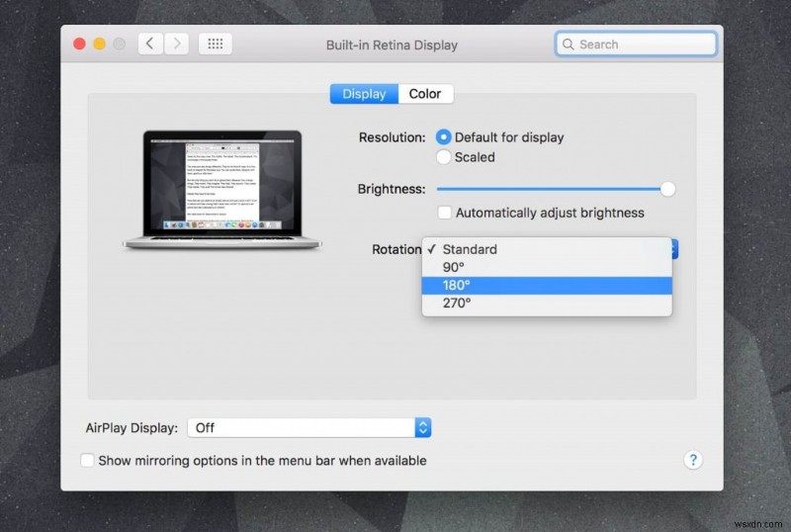Choose 180° rotation
The height and width of the screenshot is (532, 791).
547,285
